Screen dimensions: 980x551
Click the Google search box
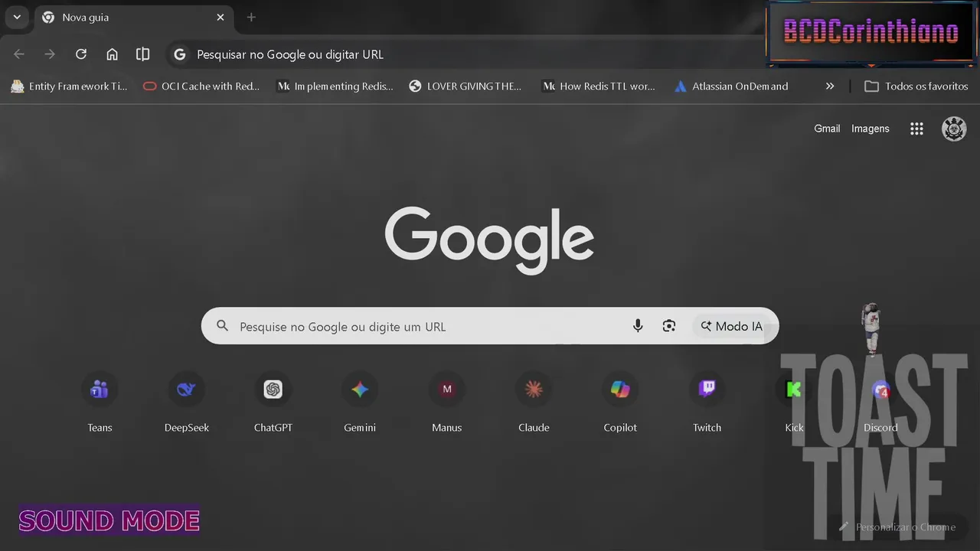[x=490, y=326]
